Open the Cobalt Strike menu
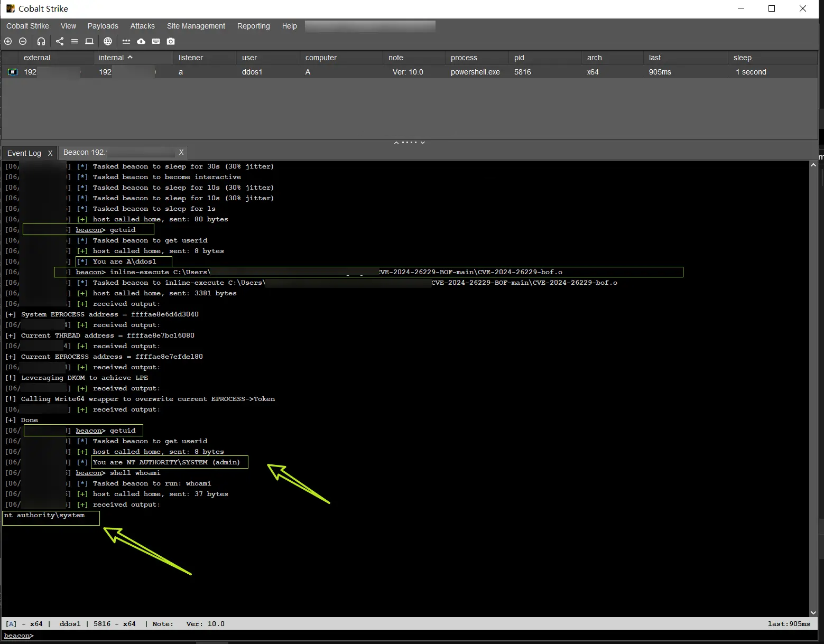 [27, 26]
